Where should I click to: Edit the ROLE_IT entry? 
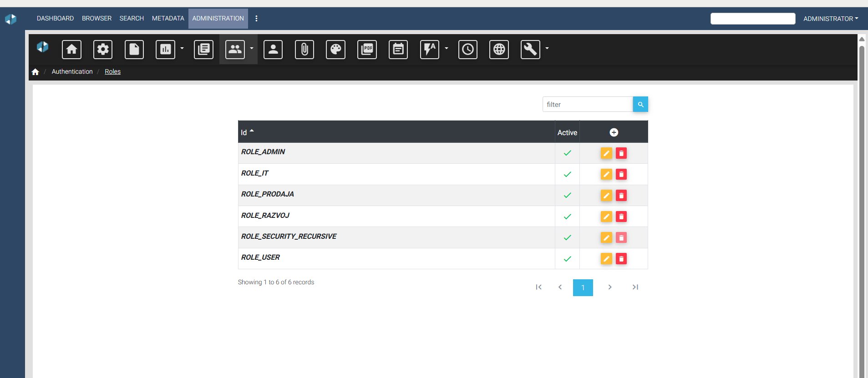[x=606, y=174]
